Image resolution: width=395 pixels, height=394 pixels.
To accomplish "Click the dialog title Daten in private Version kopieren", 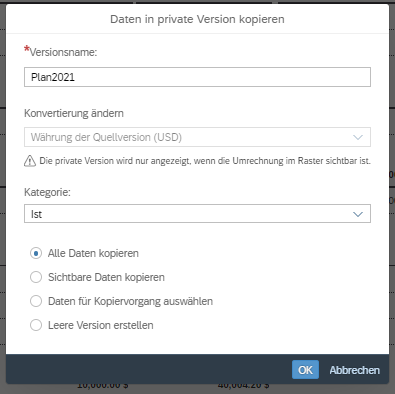I will [x=197, y=19].
